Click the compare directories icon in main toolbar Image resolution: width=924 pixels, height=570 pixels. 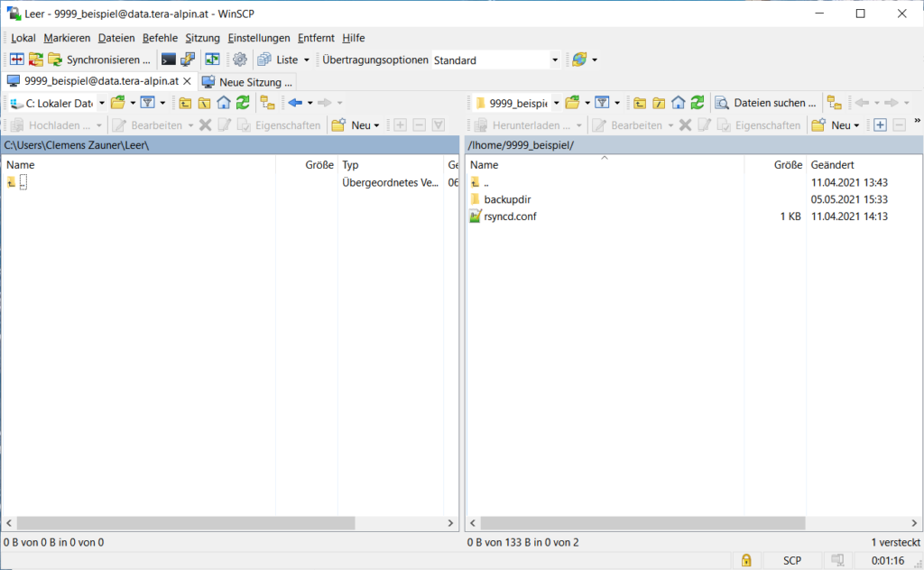(x=17, y=60)
